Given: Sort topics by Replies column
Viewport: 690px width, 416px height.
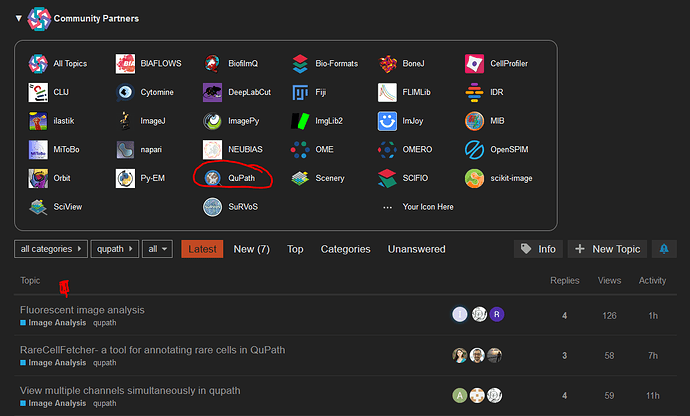Looking at the screenshot, I should 565,280.
